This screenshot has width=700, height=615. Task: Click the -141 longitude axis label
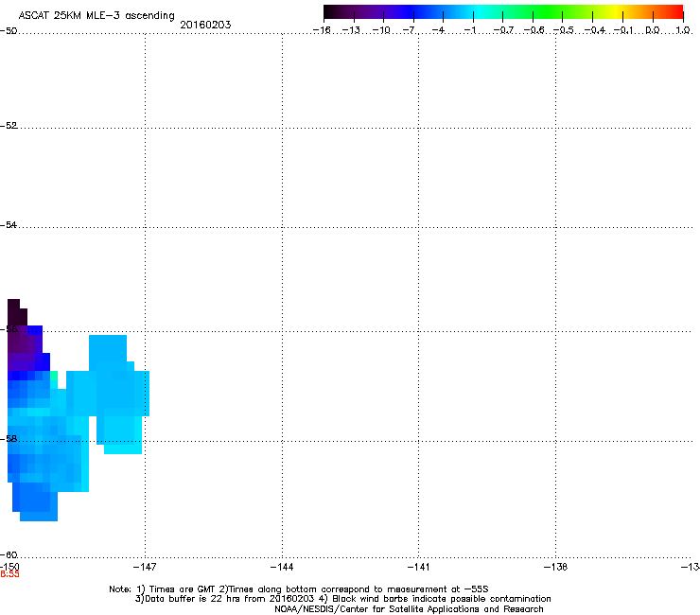click(x=418, y=567)
